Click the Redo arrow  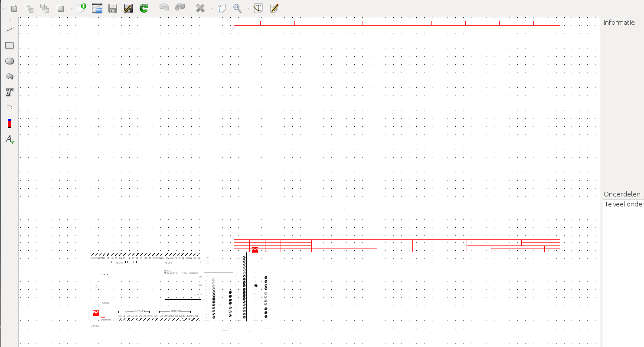pos(180,8)
